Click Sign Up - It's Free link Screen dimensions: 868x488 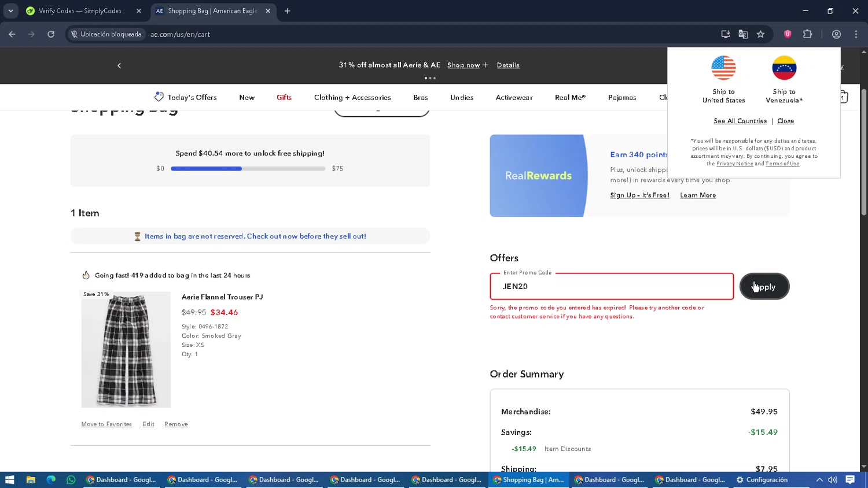[639, 195]
